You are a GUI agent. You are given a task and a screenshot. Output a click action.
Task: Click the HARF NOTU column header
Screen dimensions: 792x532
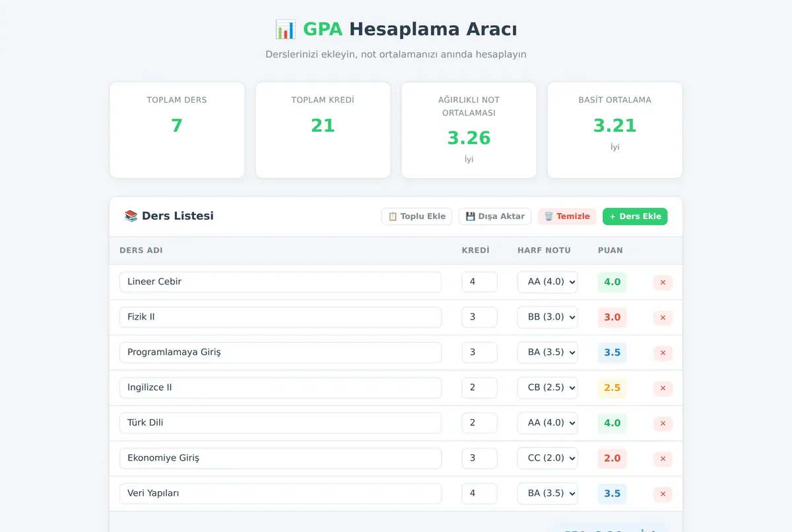click(544, 250)
